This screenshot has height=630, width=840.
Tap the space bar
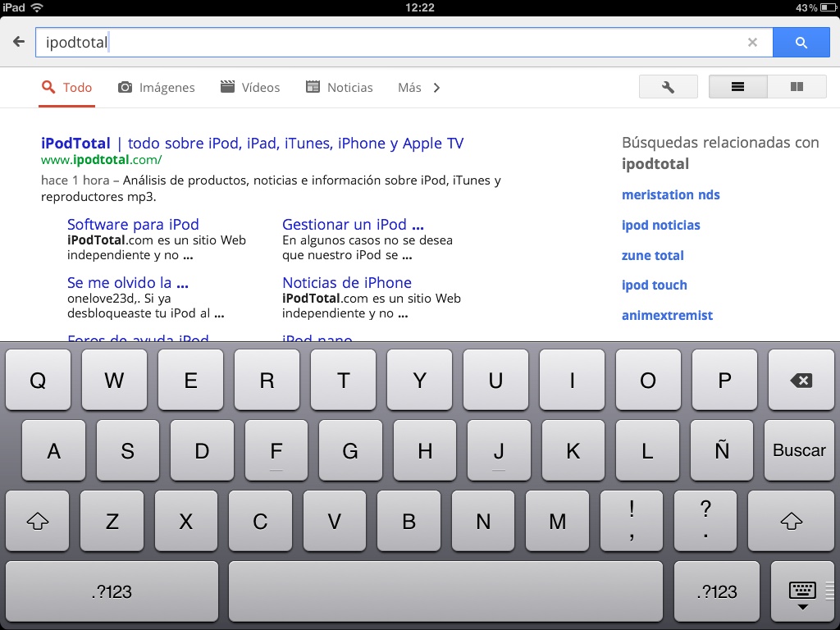(x=445, y=591)
